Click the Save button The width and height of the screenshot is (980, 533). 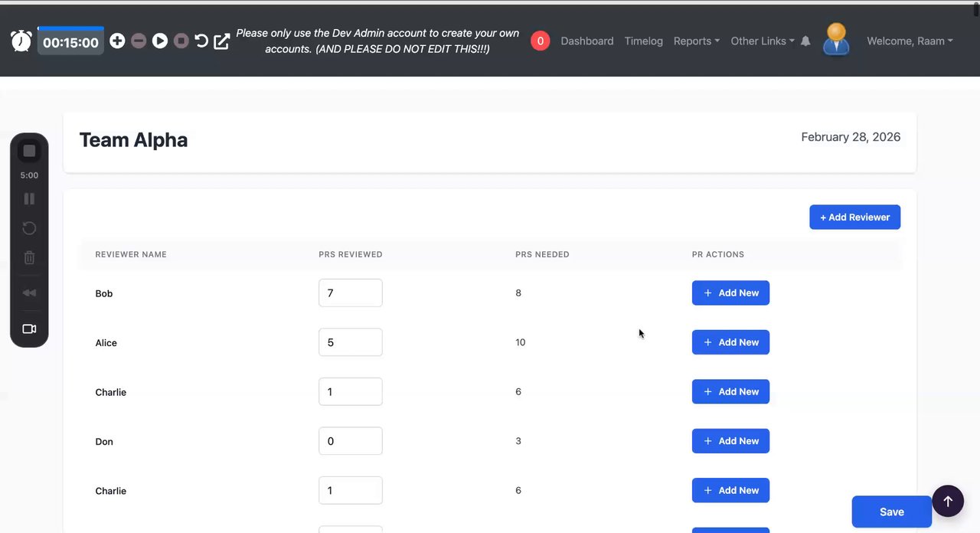point(891,512)
